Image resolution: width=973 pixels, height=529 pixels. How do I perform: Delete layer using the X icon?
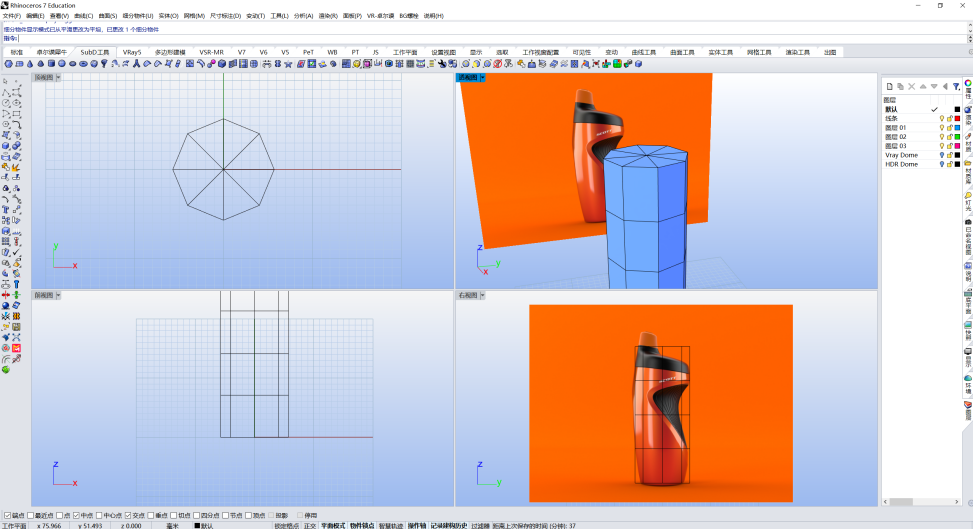[912, 87]
